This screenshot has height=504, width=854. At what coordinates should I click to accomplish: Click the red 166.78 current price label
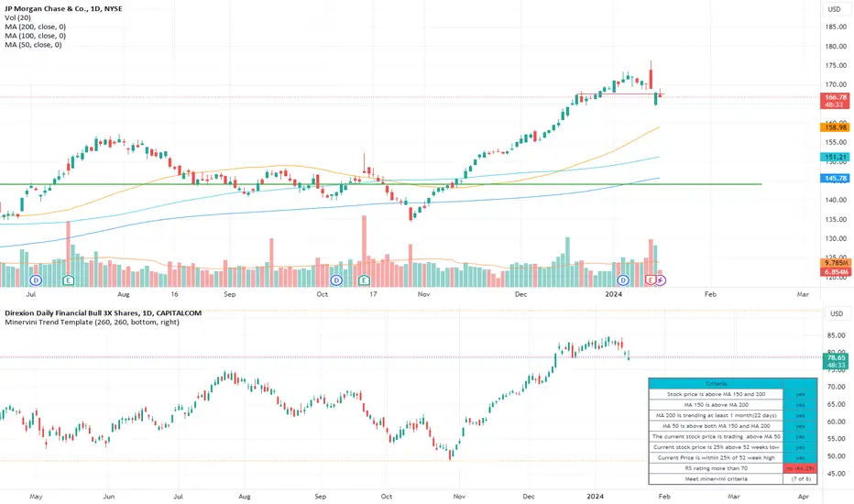[835, 97]
